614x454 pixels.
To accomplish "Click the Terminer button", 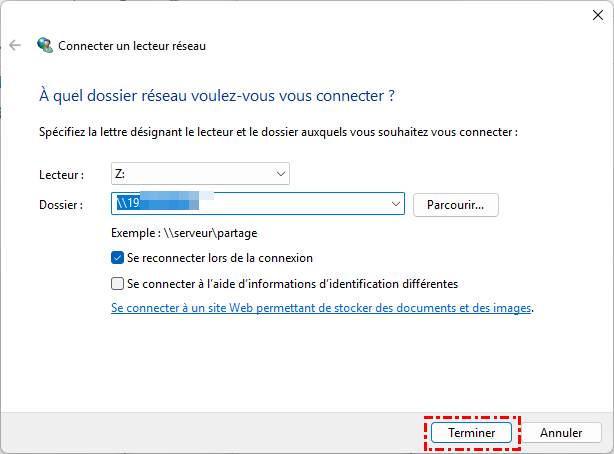I will [x=471, y=433].
